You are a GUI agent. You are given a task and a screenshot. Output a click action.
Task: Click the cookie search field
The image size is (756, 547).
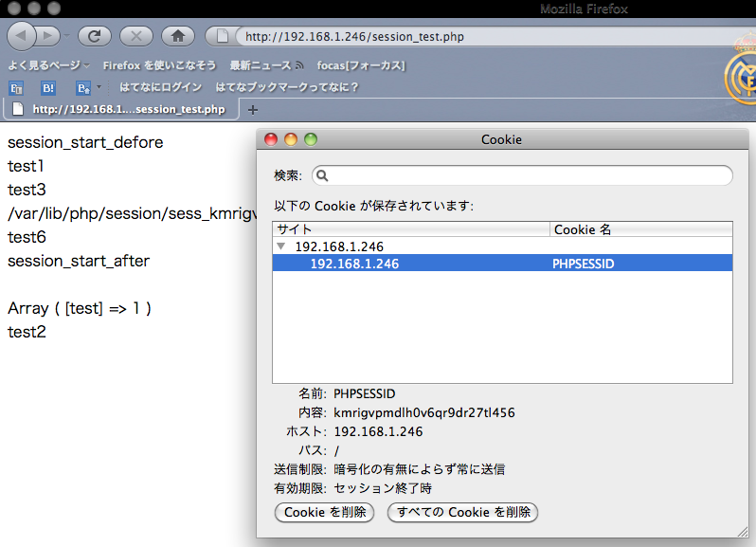point(523,175)
